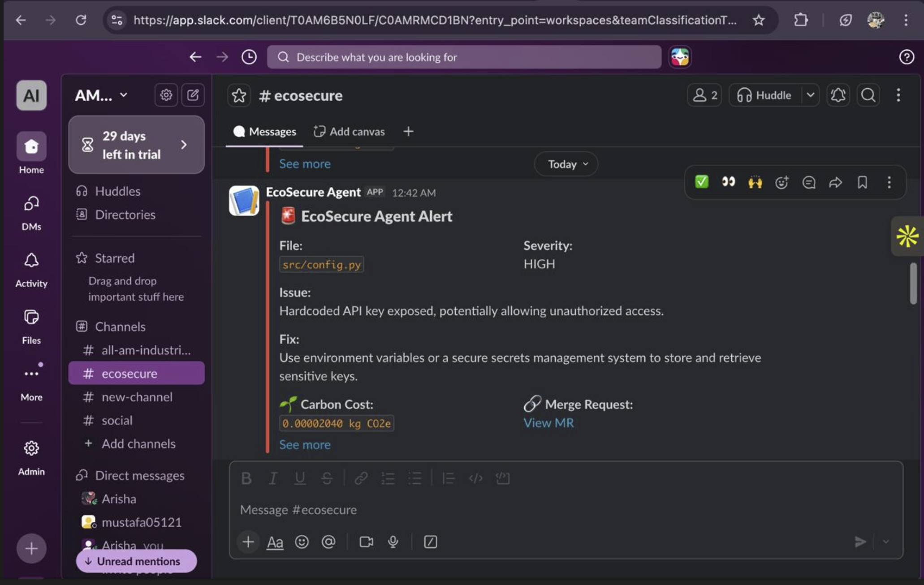
Task: React with the white check mark
Action: coord(701,182)
